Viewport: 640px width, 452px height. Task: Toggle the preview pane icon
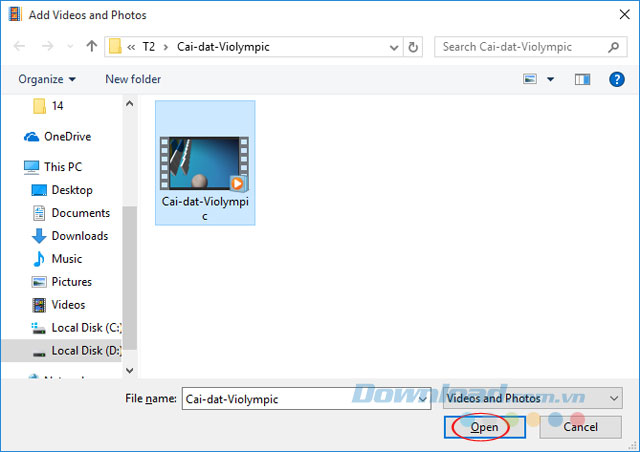click(582, 79)
